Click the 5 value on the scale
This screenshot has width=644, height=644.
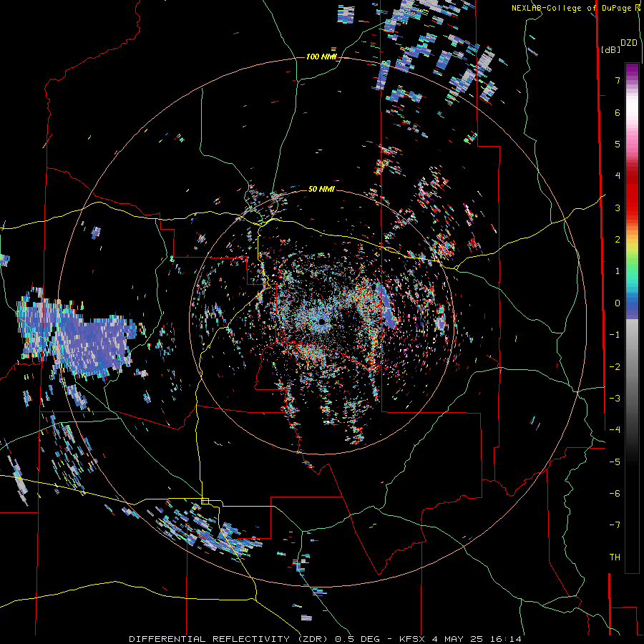[x=618, y=144]
